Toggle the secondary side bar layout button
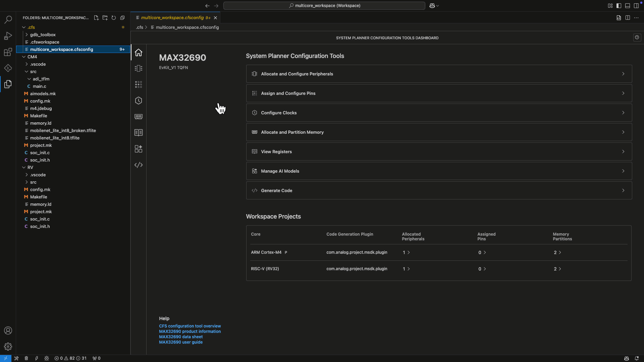Image resolution: width=644 pixels, height=362 pixels. tap(636, 6)
